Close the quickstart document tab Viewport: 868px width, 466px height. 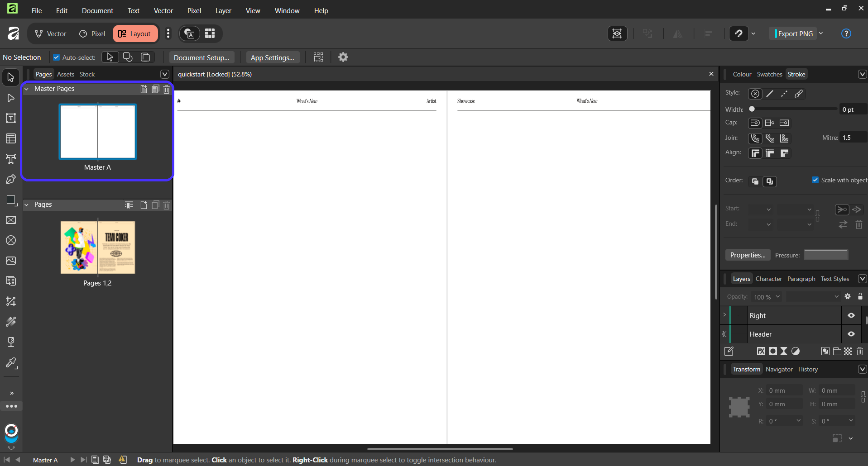[711, 74]
